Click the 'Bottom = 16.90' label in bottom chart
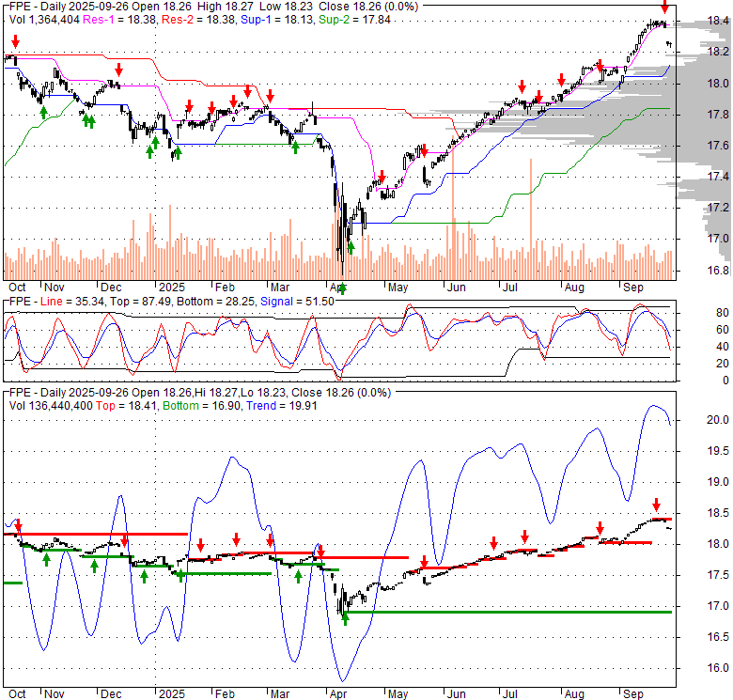 point(202,406)
